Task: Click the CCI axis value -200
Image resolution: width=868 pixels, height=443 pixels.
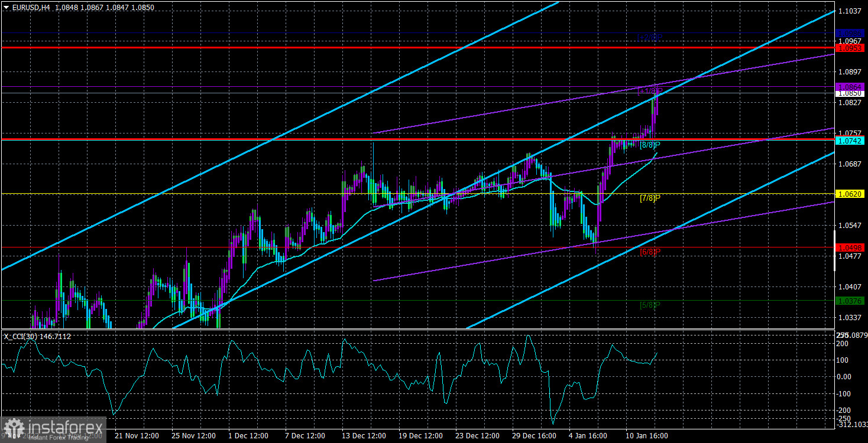Action: (x=844, y=410)
